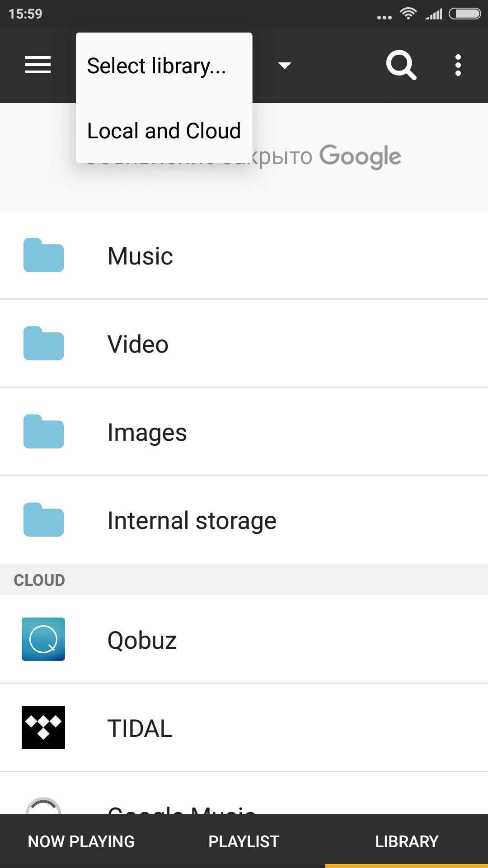The width and height of the screenshot is (488, 868).
Task: Tap the Wi-Fi status bar icon
Action: [x=408, y=14]
